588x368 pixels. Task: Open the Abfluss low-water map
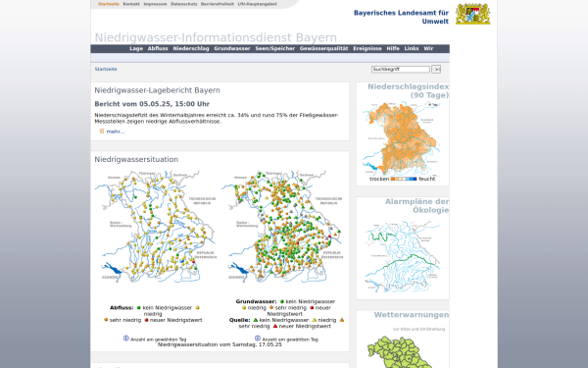(155, 227)
